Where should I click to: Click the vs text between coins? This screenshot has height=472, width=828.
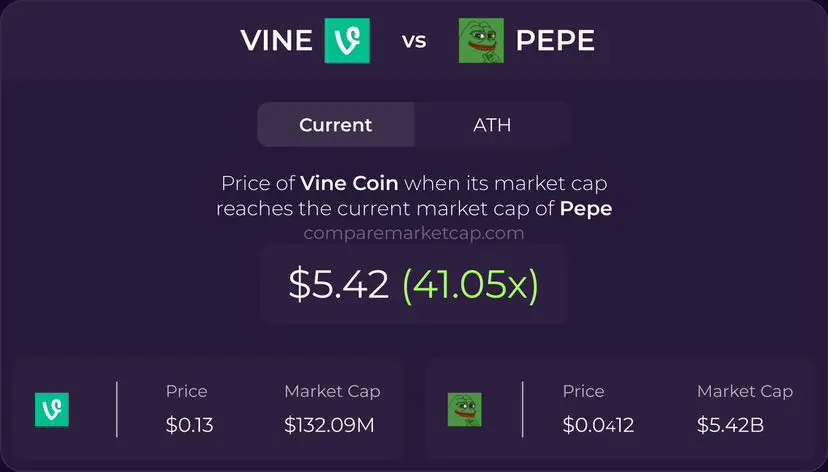(x=414, y=41)
